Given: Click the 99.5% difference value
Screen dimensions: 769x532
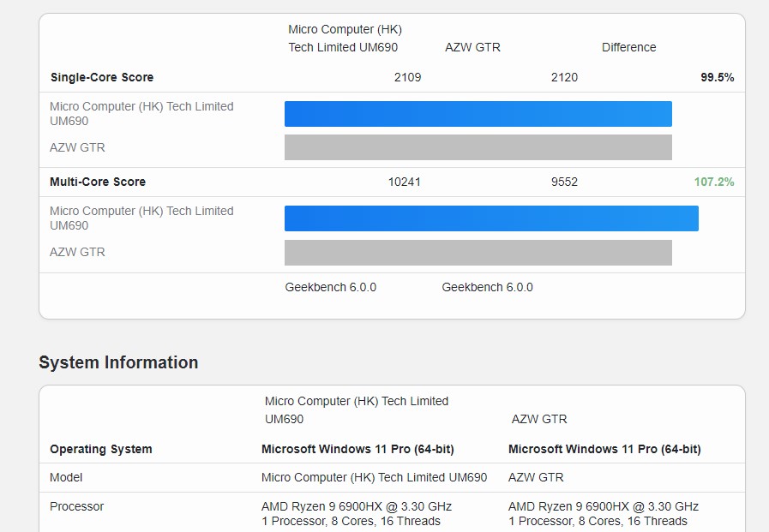Looking at the screenshot, I should [717, 77].
